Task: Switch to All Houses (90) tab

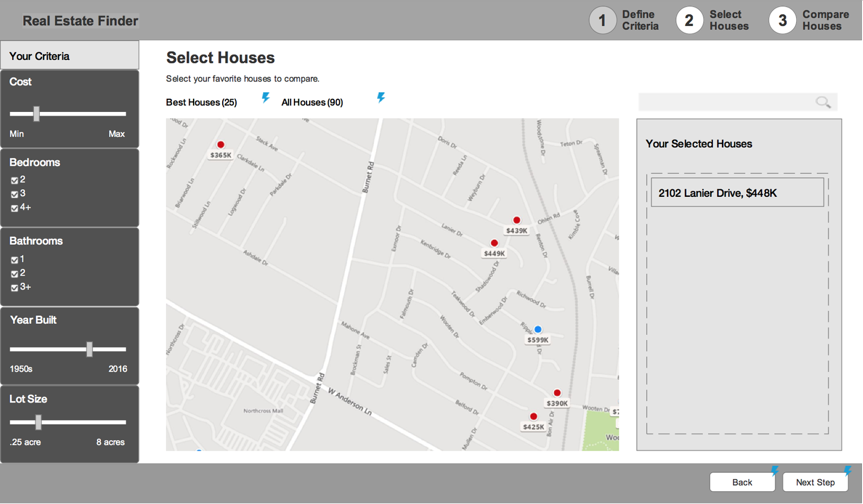Action: (x=312, y=103)
